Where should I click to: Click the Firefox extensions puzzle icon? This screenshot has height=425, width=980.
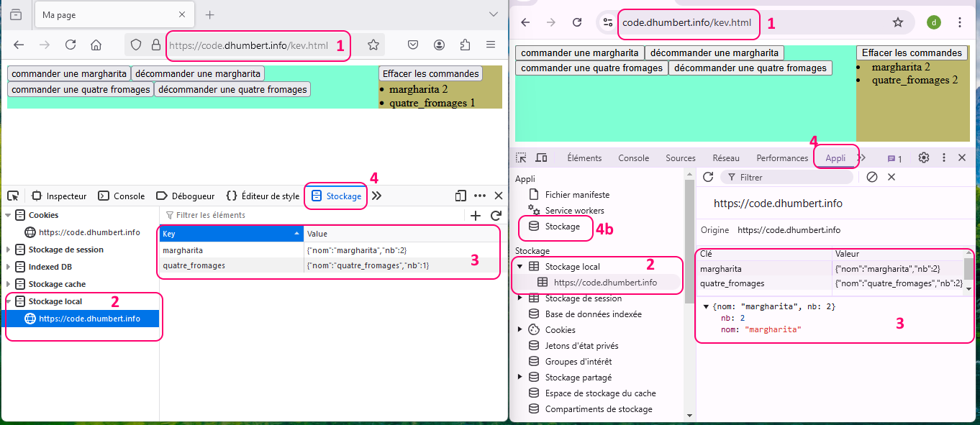click(x=465, y=45)
